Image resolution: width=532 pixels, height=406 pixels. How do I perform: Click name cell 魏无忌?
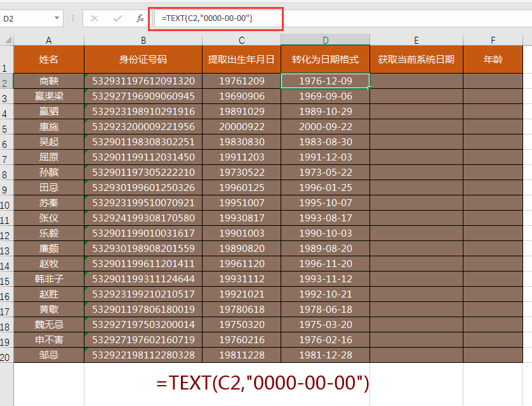click(x=49, y=325)
